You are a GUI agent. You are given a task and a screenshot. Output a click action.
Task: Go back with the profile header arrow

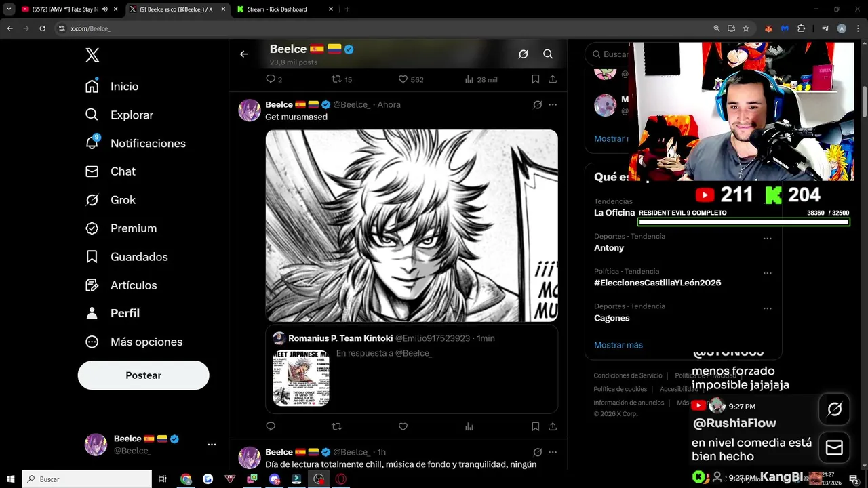tap(244, 54)
